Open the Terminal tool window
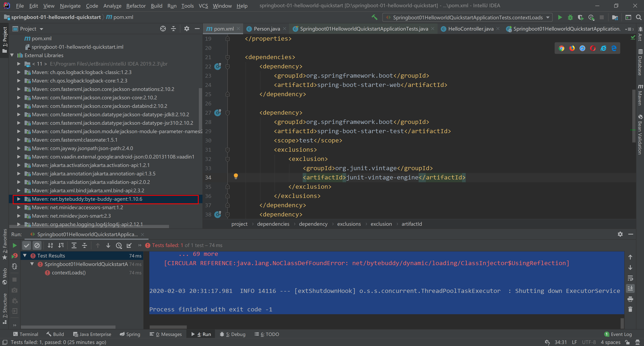This screenshot has width=644, height=346. [26, 334]
